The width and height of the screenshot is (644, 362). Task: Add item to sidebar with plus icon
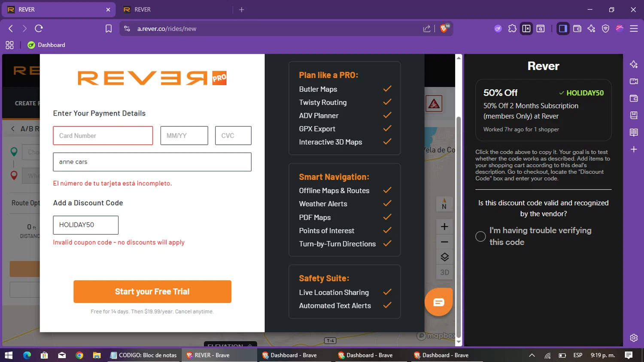pyautogui.click(x=634, y=149)
